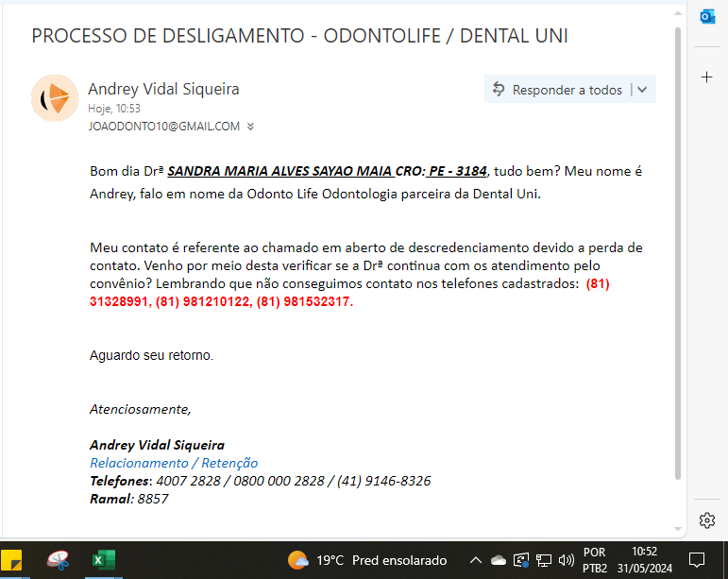728x579 pixels.
Task: Open the volume speaker tray icon
Action: click(x=567, y=560)
